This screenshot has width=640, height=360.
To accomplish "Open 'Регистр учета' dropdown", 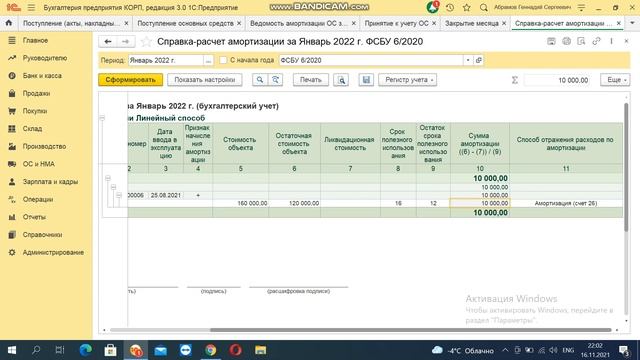I will [x=407, y=80].
